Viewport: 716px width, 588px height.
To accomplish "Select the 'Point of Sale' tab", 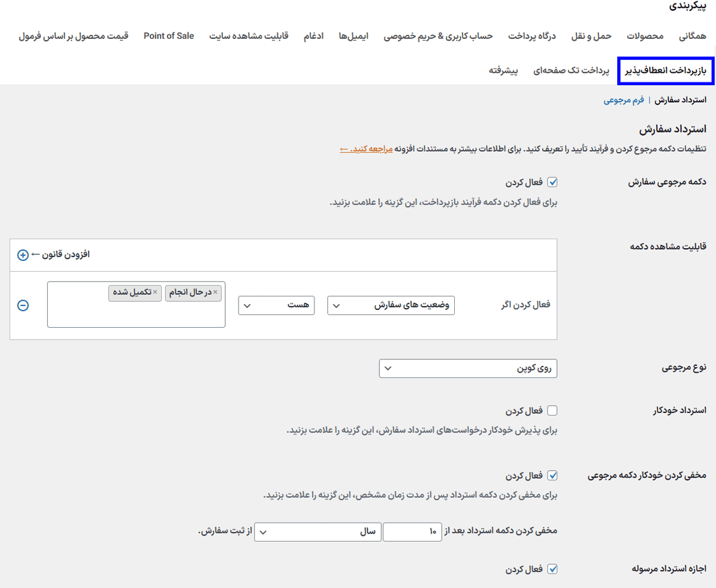I will (168, 36).
